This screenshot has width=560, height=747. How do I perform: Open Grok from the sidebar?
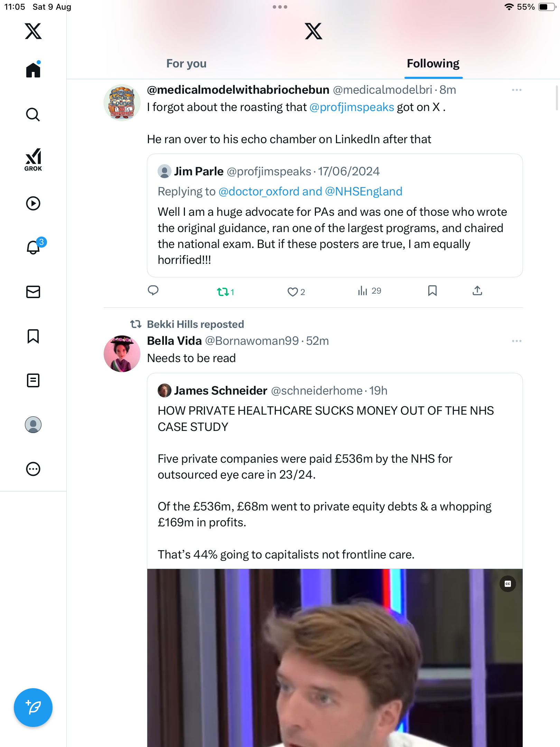tap(33, 159)
